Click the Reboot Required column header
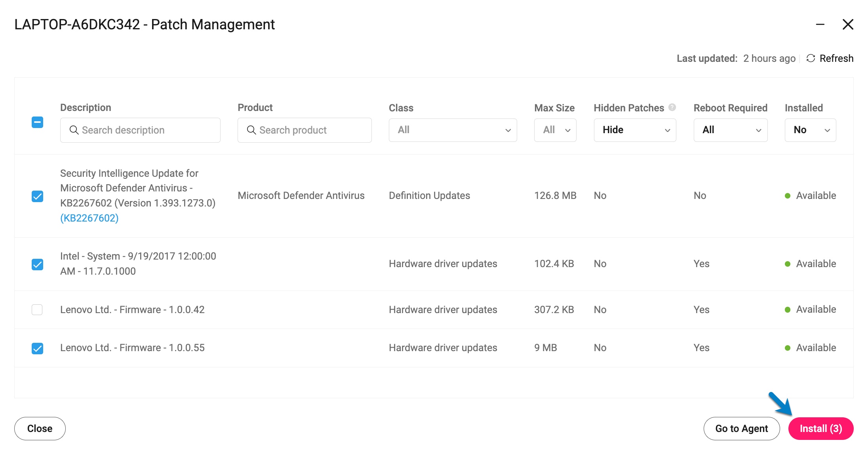This screenshot has height=451, width=868. [x=730, y=108]
